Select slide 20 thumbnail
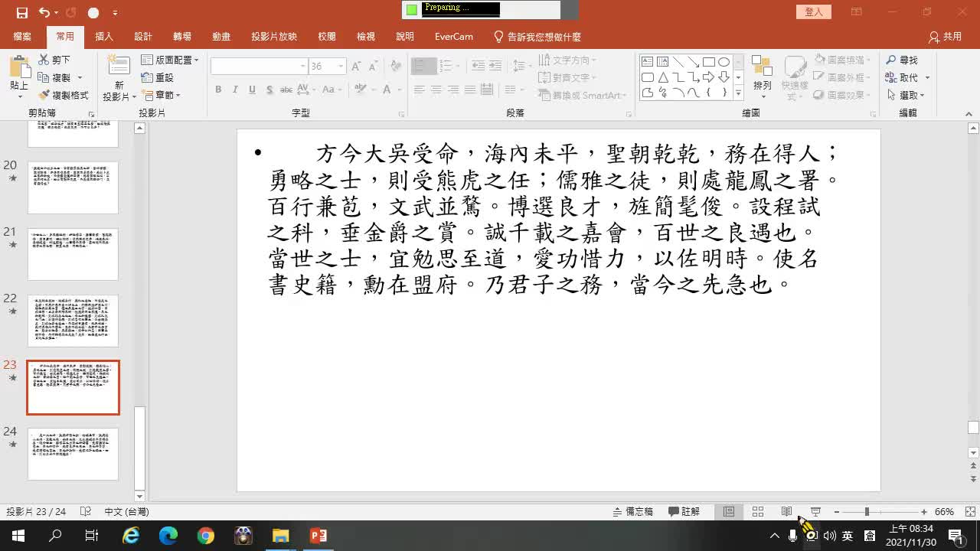This screenshot has height=551, width=980. click(73, 187)
